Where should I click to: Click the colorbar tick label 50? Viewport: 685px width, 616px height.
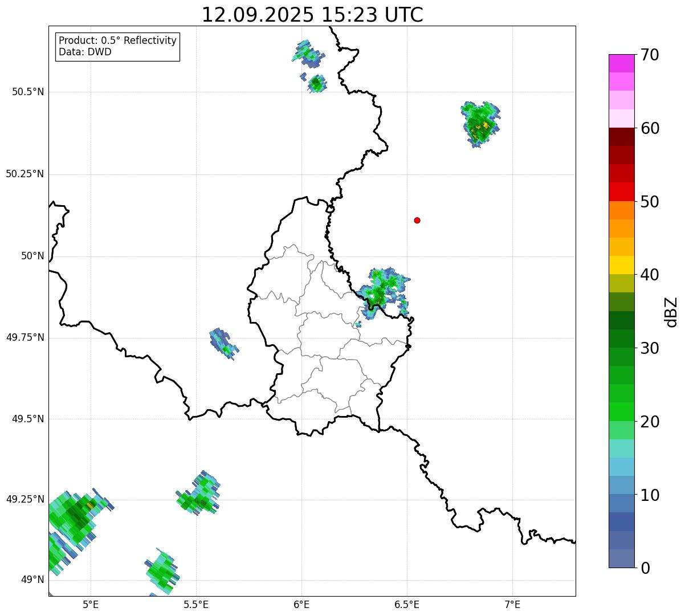tap(650, 202)
